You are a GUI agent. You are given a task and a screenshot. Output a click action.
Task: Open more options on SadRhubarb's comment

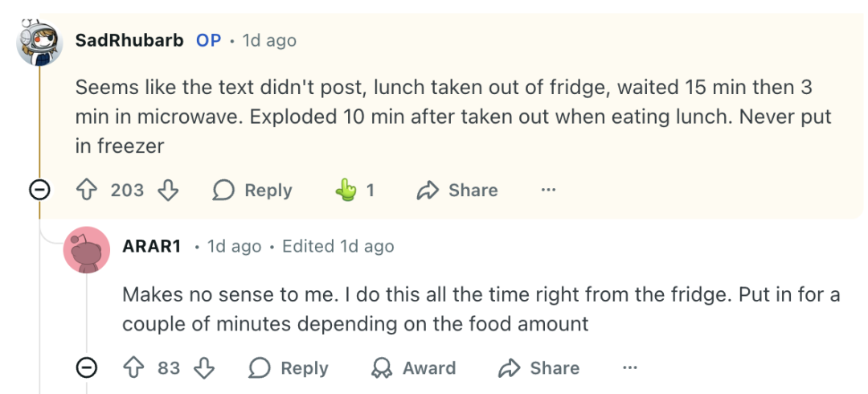[548, 191]
